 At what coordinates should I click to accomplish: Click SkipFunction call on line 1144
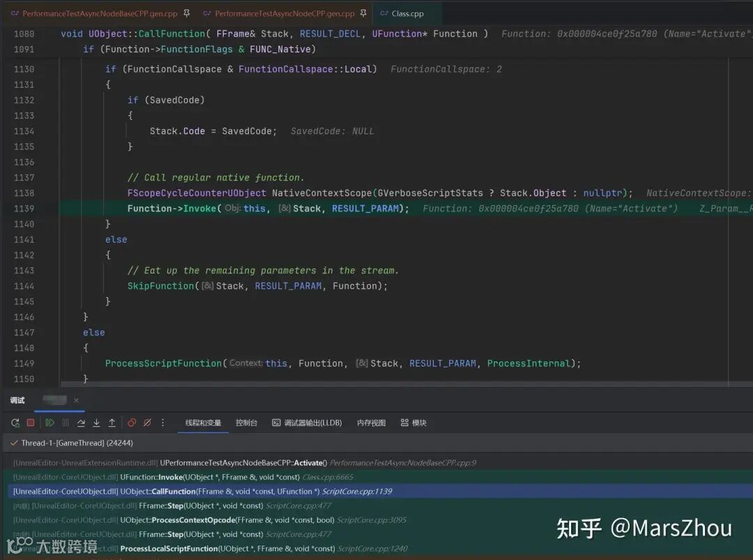161,286
